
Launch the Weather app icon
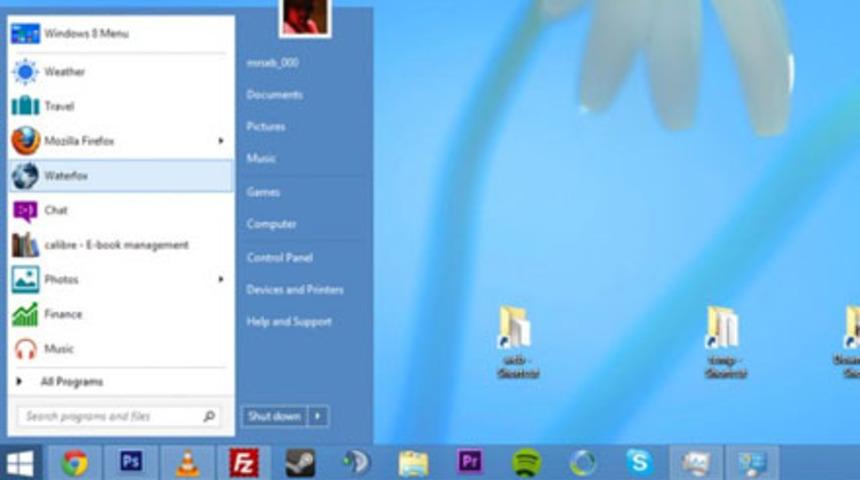25,72
